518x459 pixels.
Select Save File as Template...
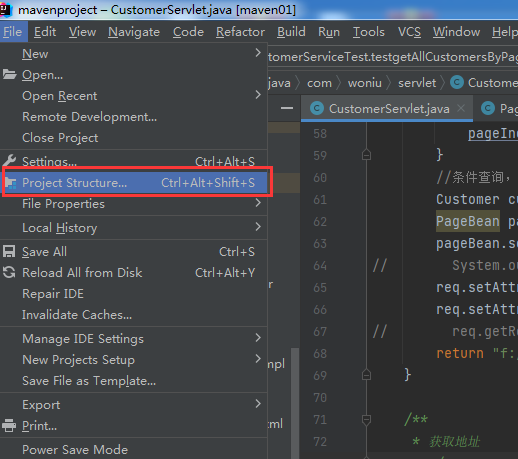pos(134,381)
